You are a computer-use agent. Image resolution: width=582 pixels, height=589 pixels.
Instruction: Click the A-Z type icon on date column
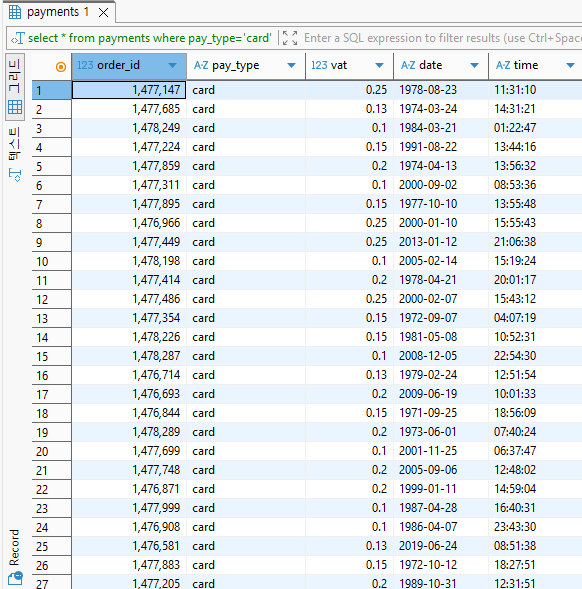[x=408, y=65]
